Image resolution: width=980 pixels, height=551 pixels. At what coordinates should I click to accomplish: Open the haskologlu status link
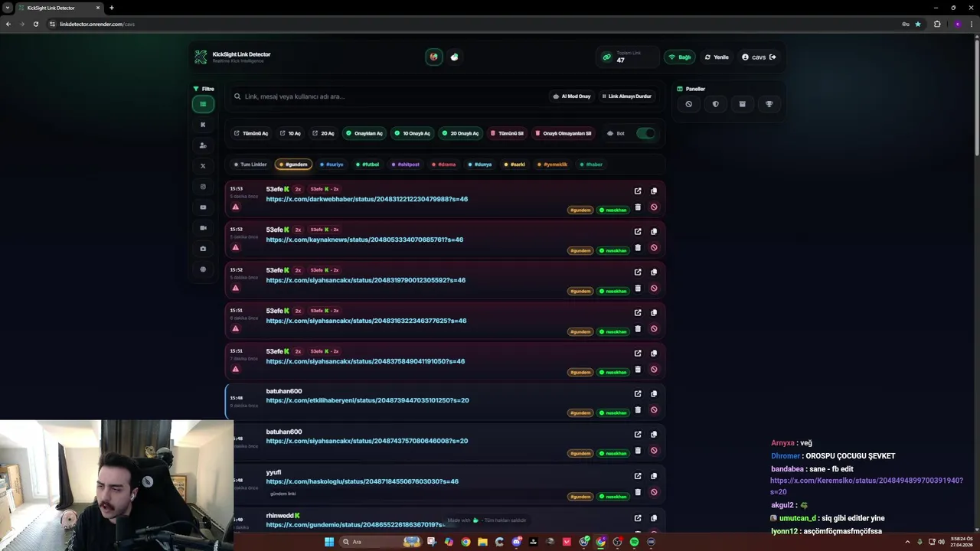362,481
